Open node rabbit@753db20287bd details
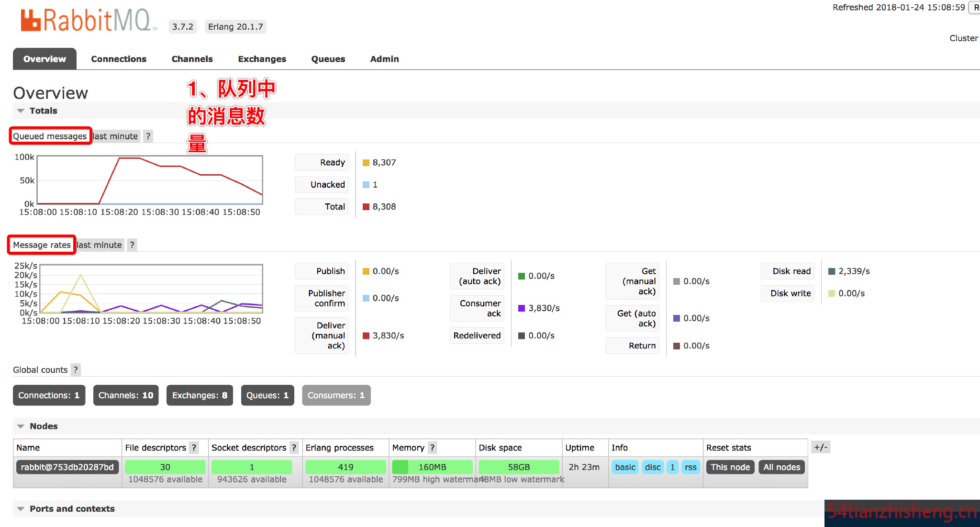This screenshot has width=980, height=527. click(x=67, y=467)
